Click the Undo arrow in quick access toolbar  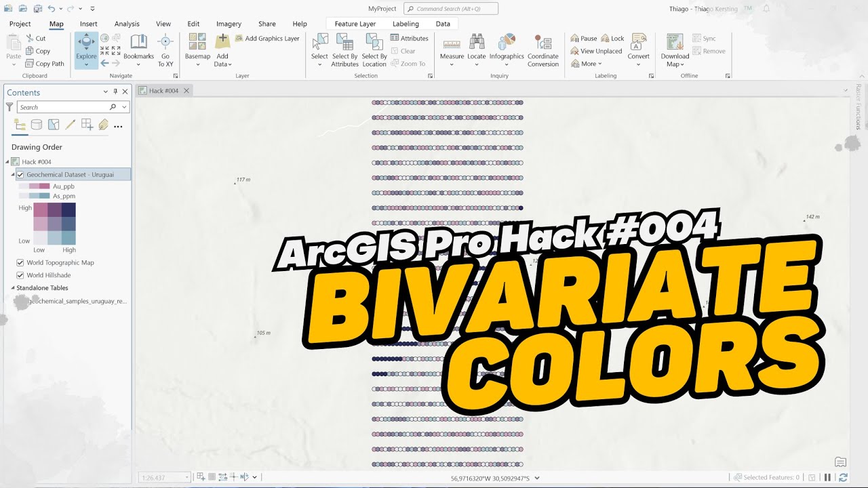pyautogui.click(x=52, y=8)
